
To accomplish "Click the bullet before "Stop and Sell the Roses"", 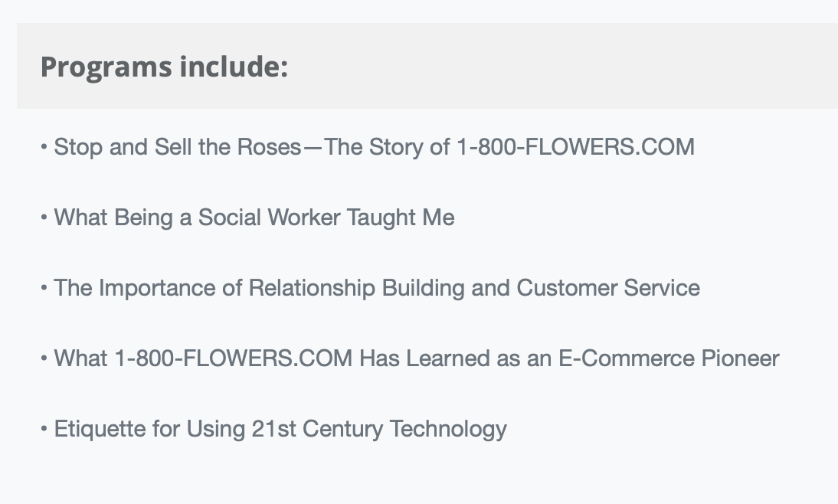I will pos(44,146).
